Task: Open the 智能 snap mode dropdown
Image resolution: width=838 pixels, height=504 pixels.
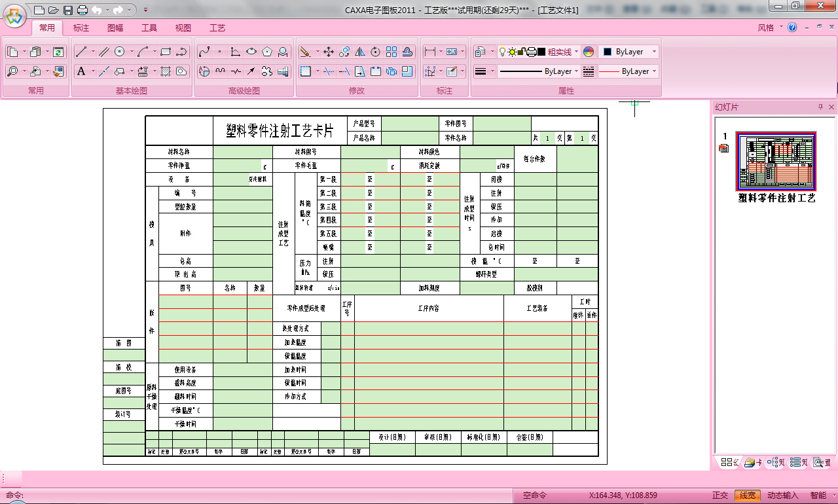Action: tap(818, 495)
